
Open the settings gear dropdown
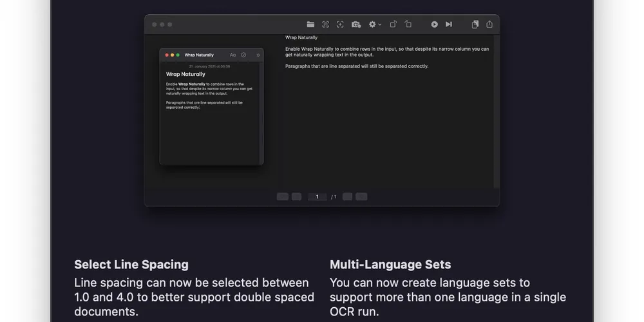pos(375,24)
